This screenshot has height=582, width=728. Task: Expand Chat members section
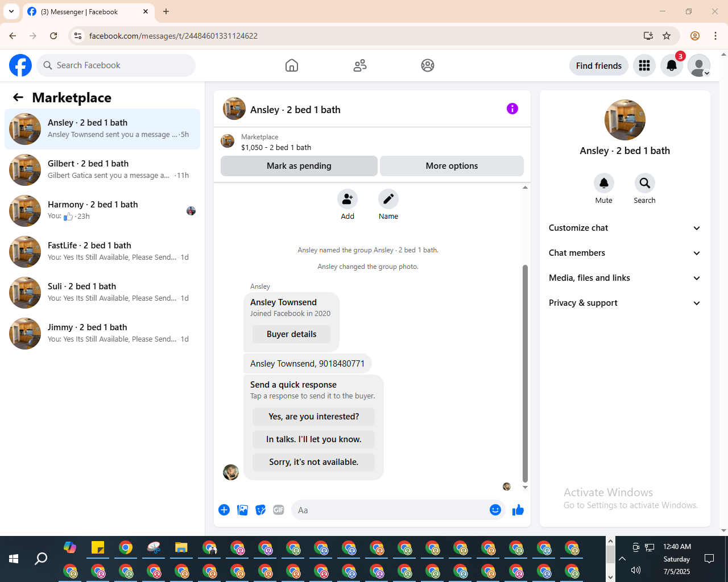point(625,253)
